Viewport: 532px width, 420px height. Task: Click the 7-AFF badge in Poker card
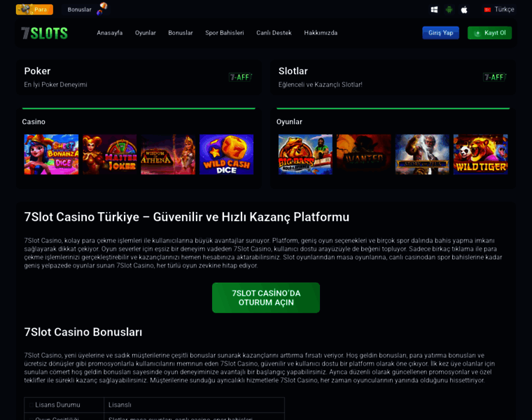[240, 78]
